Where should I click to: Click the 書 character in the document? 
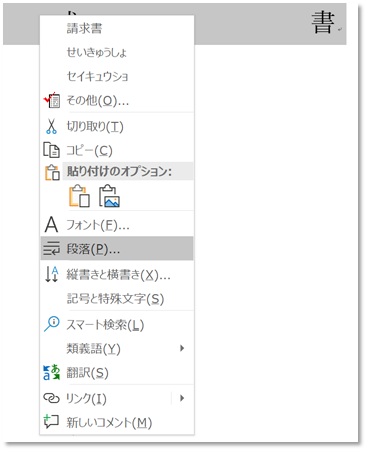323,23
